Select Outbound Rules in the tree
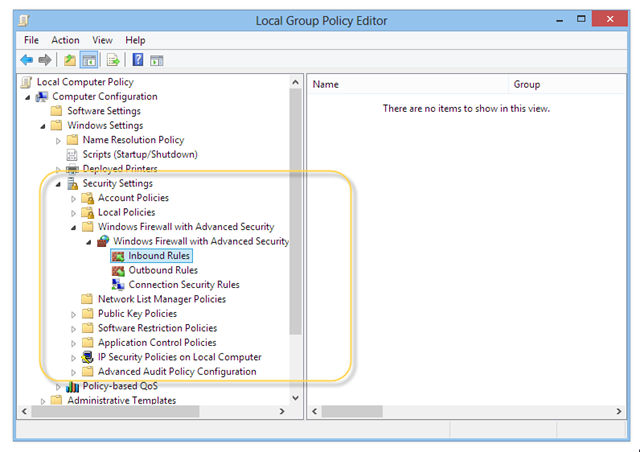This screenshot has height=452, width=640. point(163,270)
